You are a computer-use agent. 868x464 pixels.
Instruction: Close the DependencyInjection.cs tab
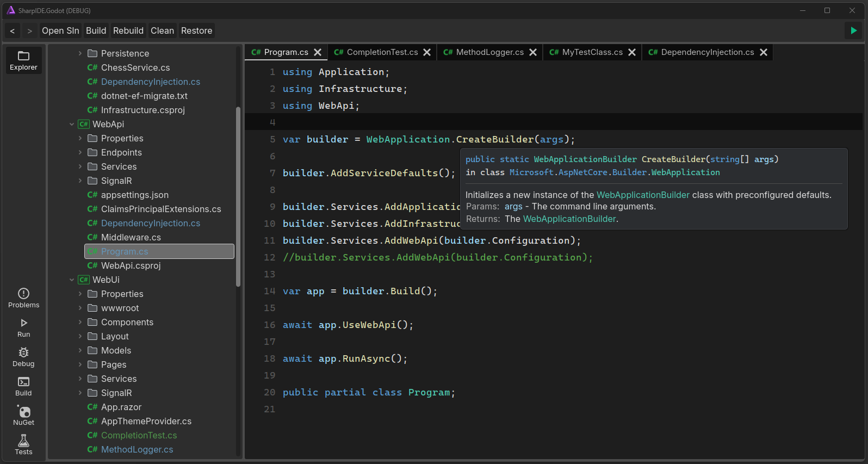764,52
